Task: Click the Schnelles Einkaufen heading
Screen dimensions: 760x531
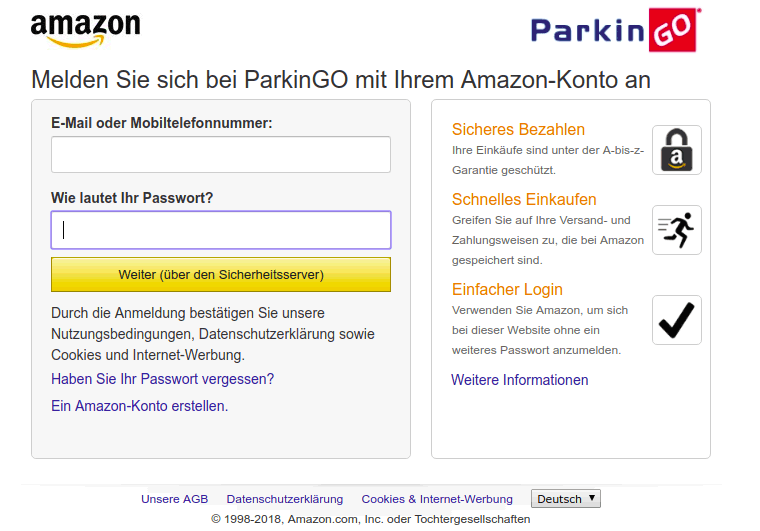Action: 524,199
